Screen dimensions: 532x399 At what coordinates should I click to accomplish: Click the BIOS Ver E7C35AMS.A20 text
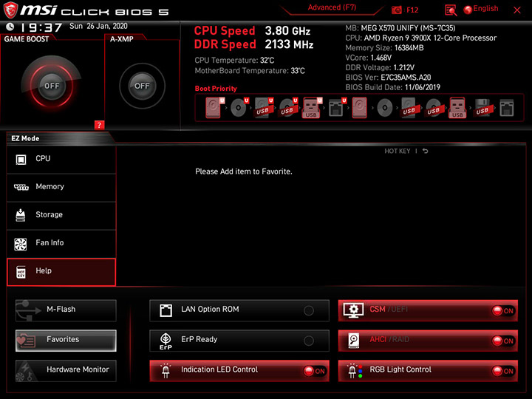click(x=388, y=78)
